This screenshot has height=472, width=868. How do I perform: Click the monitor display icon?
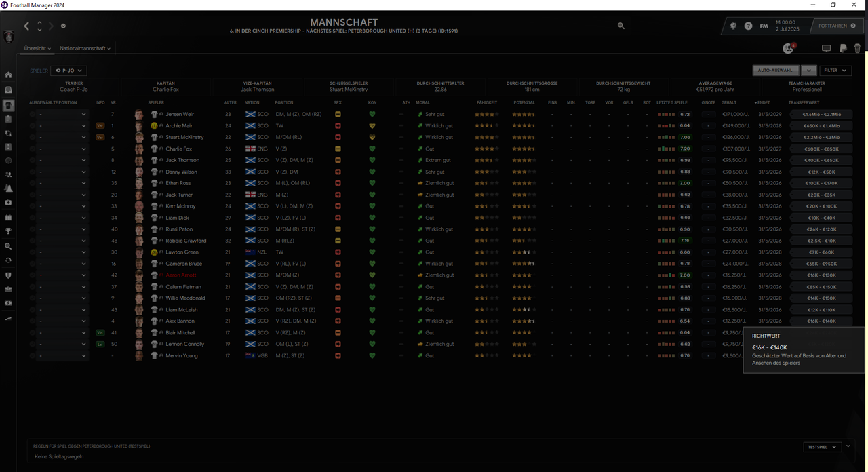(826, 48)
